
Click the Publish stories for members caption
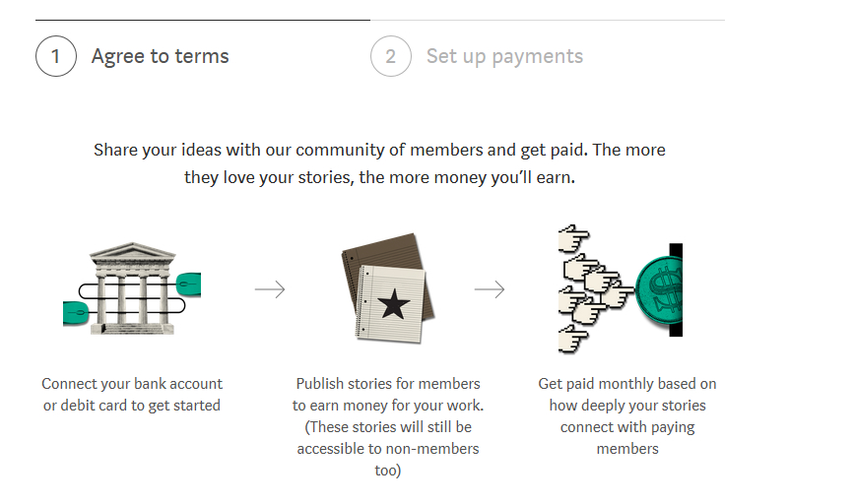[388, 426]
